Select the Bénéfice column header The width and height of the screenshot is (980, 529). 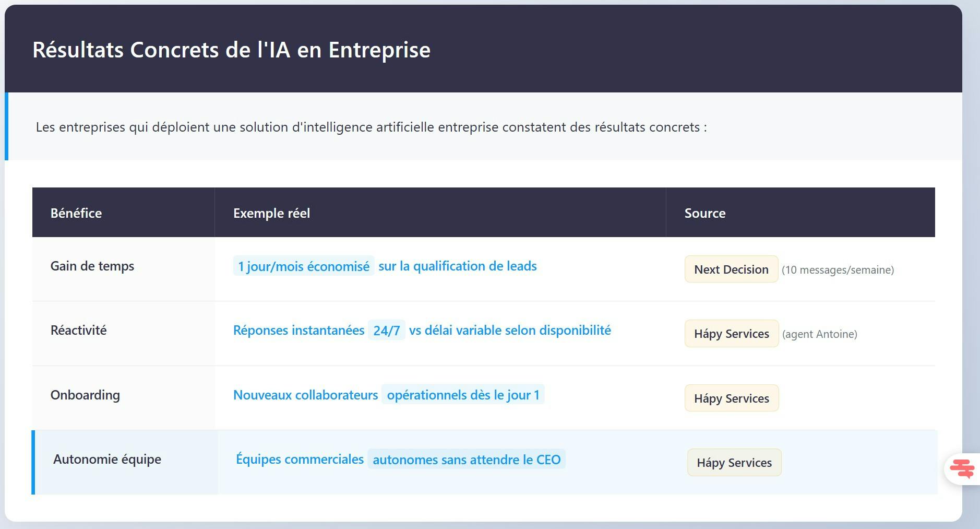76,213
